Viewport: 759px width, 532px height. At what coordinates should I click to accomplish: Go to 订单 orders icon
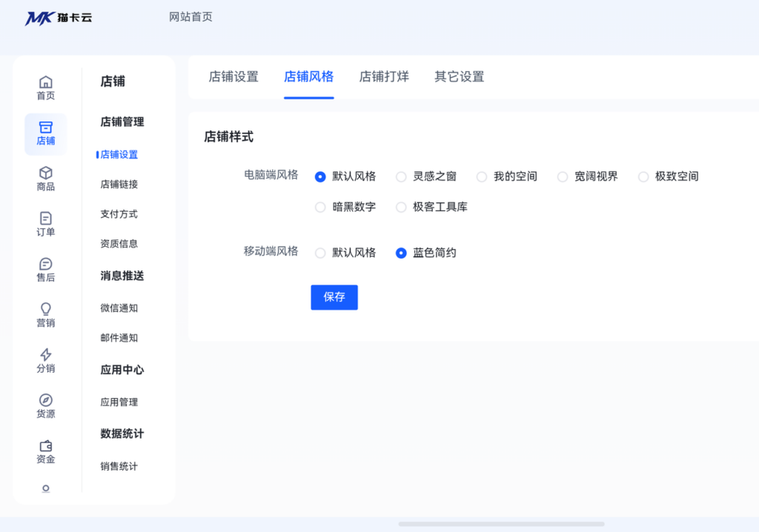click(45, 225)
